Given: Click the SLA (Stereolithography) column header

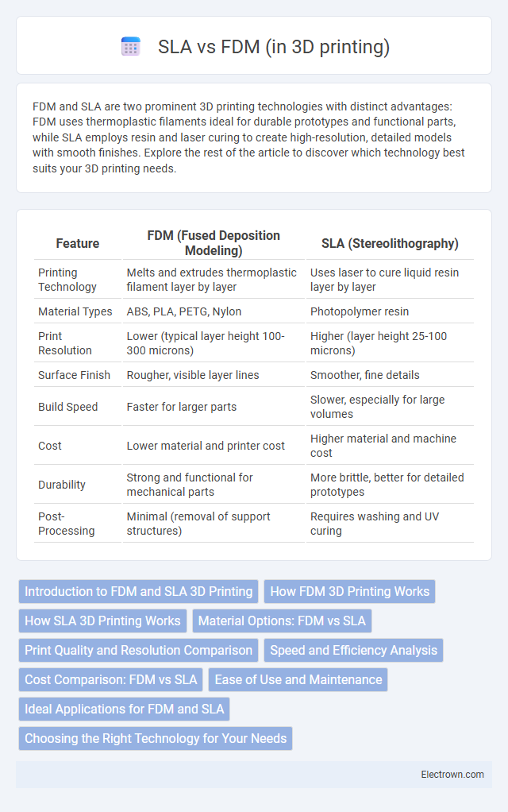Looking at the screenshot, I should (390, 243).
